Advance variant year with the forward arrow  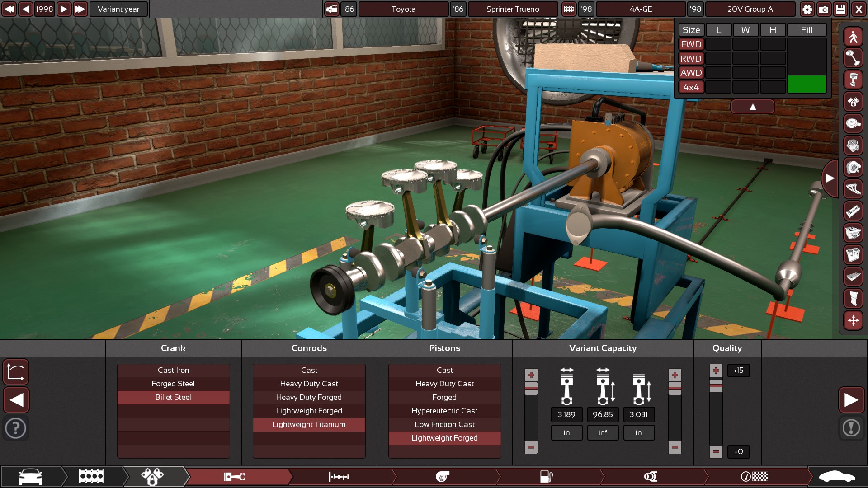64,9
